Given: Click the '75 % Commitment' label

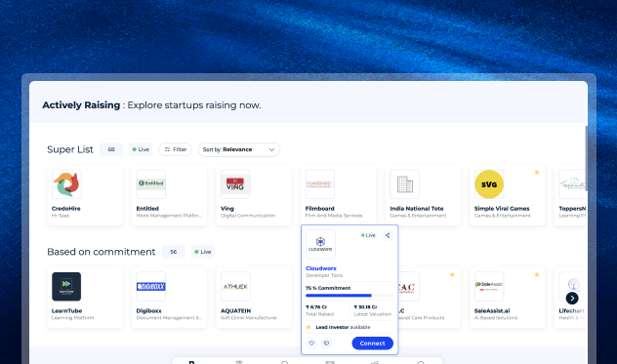Looking at the screenshot, I should pos(328,288).
